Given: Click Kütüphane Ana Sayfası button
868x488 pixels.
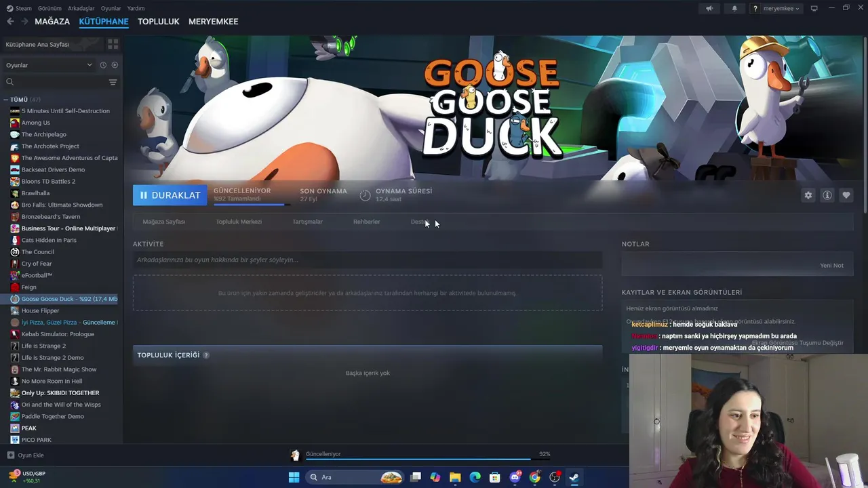Looking at the screenshot, I should pos(53,44).
